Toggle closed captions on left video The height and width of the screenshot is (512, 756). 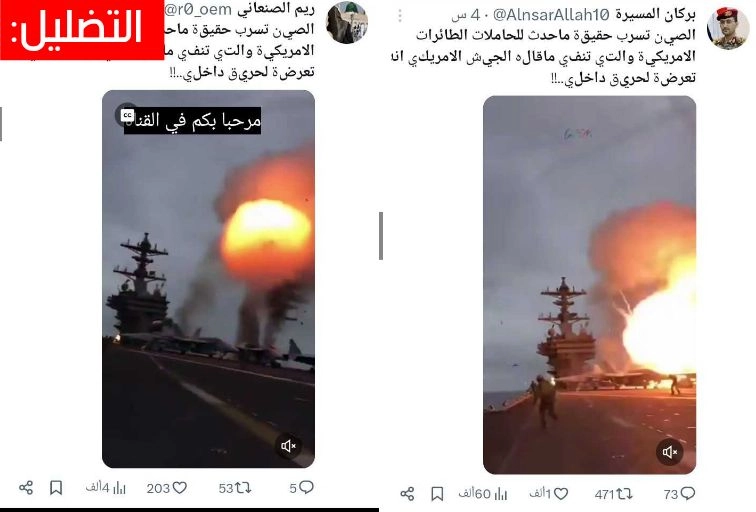click(127, 115)
